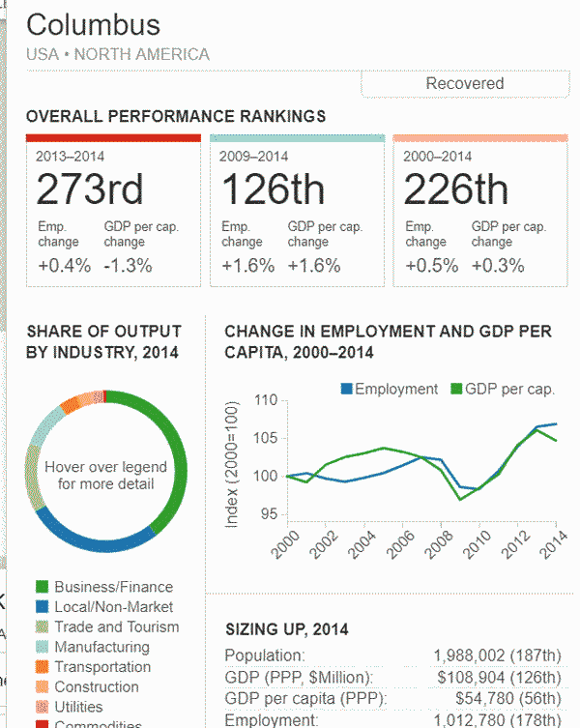
Task: Click the Columbus city title
Action: (x=94, y=24)
